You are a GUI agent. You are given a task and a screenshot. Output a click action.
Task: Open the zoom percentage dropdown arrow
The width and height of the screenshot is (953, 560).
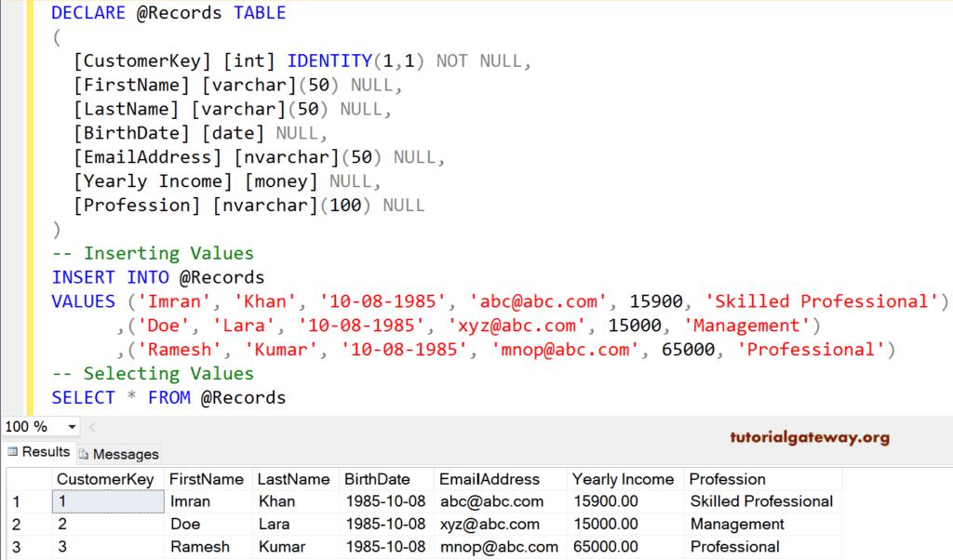point(72,426)
